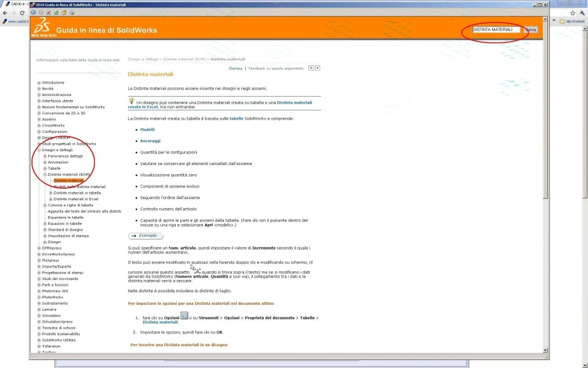Viewport: 588px width, 368px height.
Task: Expand the Novità tree node
Action: point(39,89)
